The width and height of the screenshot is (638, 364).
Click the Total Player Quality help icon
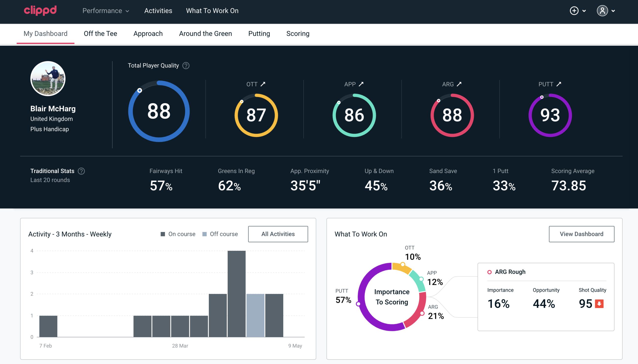point(185,66)
